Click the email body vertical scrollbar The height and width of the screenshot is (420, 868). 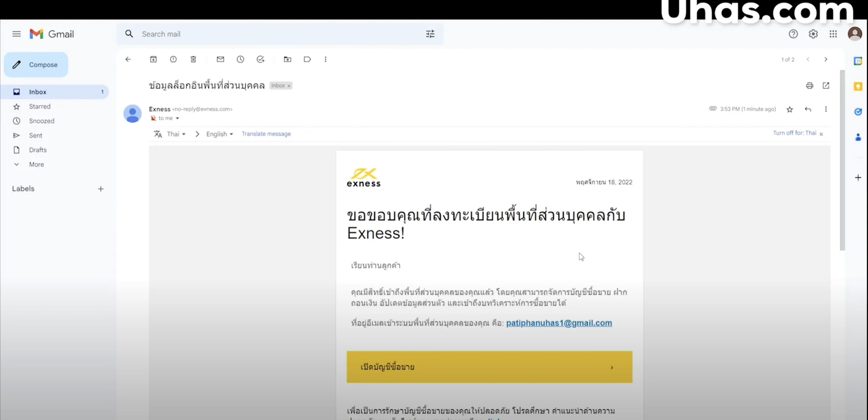click(x=842, y=161)
